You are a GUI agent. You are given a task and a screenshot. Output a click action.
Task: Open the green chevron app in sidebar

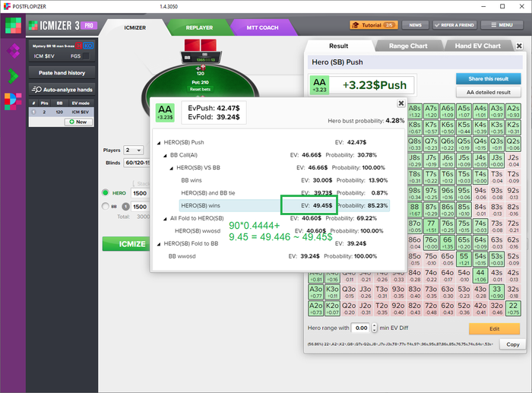pyautogui.click(x=13, y=76)
